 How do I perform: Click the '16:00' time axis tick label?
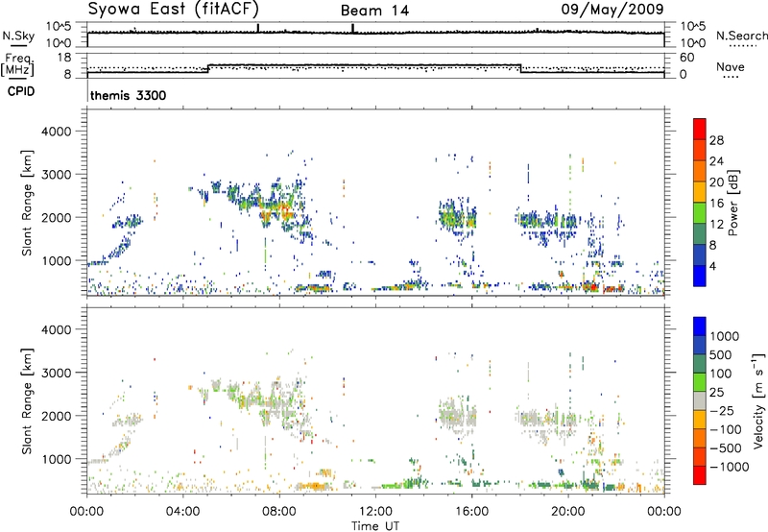point(471,512)
